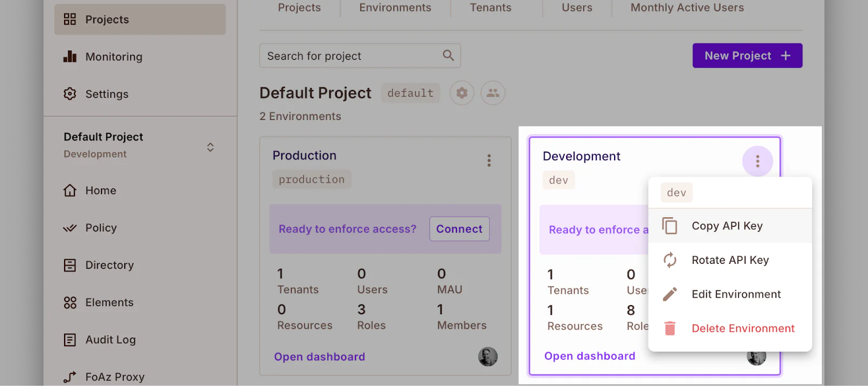The height and width of the screenshot is (386, 868).
Task: Switch to Monthly Active Users tab
Action: click(687, 8)
